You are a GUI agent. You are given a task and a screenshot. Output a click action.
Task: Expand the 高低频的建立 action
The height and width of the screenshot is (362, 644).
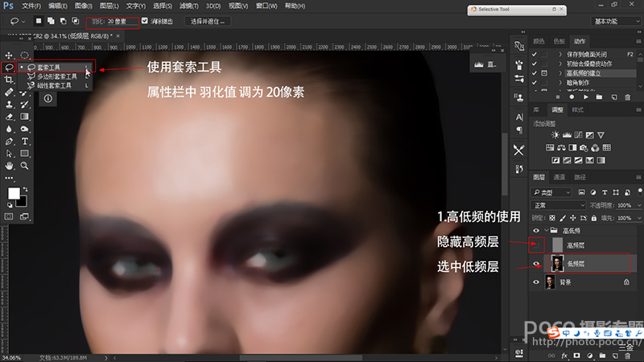click(x=560, y=73)
